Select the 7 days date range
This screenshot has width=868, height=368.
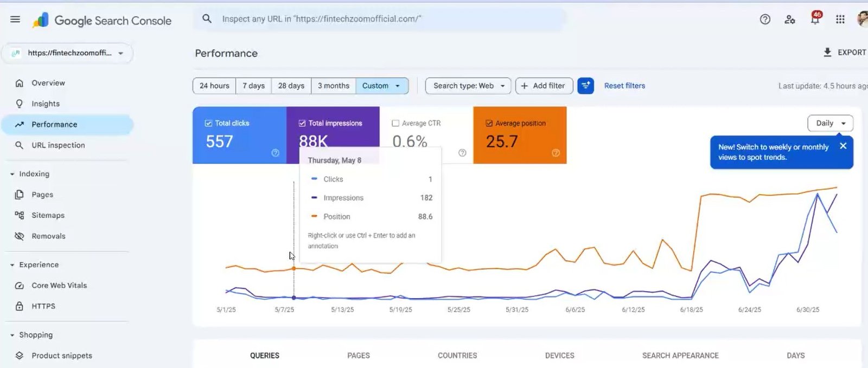click(x=253, y=86)
